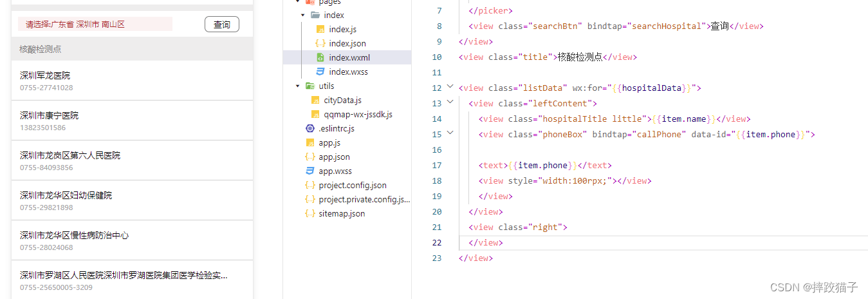The height and width of the screenshot is (299, 868).
Task: Select qqmap-wx-jssdk.js file
Action: click(x=358, y=115)
